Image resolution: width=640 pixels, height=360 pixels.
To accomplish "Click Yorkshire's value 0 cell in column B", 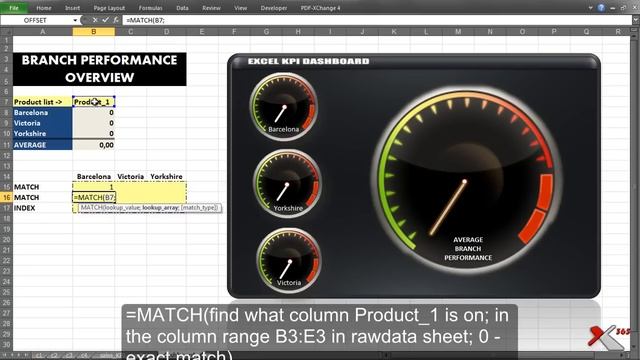I will [93, 133].
